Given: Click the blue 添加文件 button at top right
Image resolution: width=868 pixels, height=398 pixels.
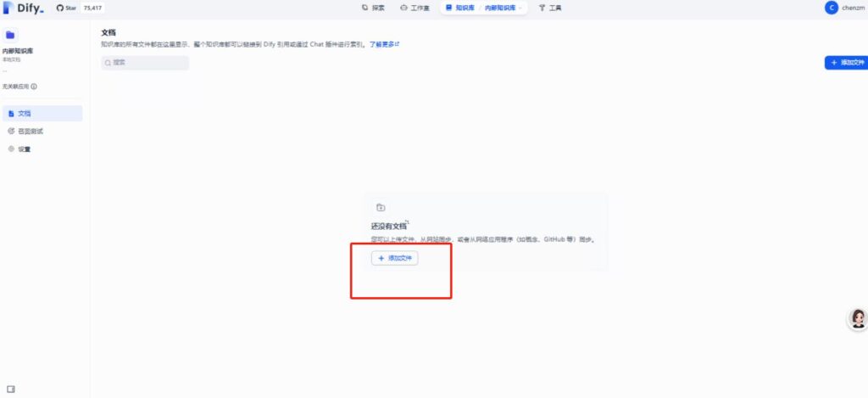Looking at the screenshot, I should coord(846,63).
